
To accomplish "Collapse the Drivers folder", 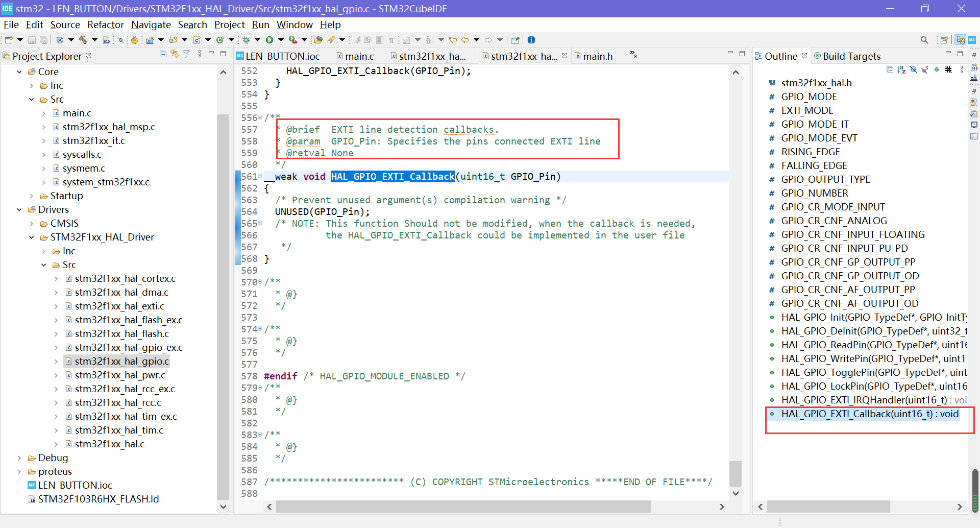I will tap(19, 209).
